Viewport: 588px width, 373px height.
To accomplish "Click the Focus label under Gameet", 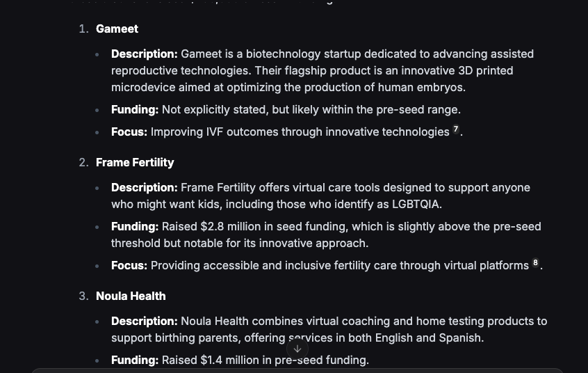I will point(129,132).
